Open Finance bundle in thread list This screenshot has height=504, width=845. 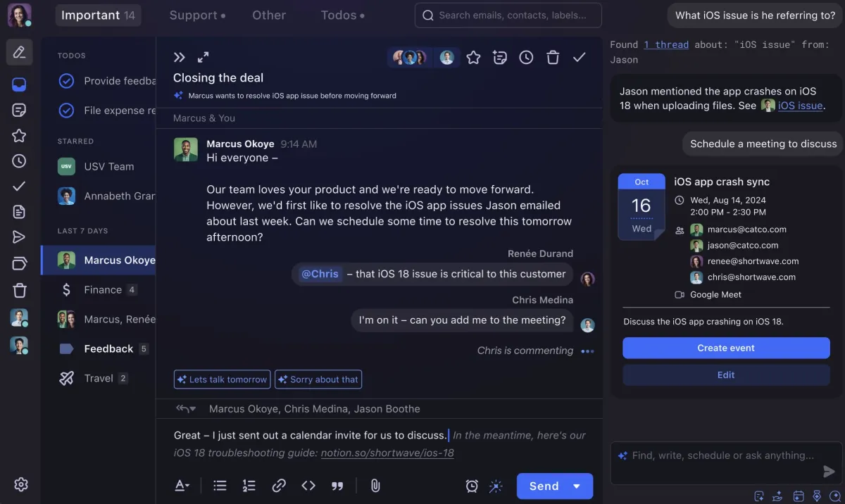click(x=98, y=289)
